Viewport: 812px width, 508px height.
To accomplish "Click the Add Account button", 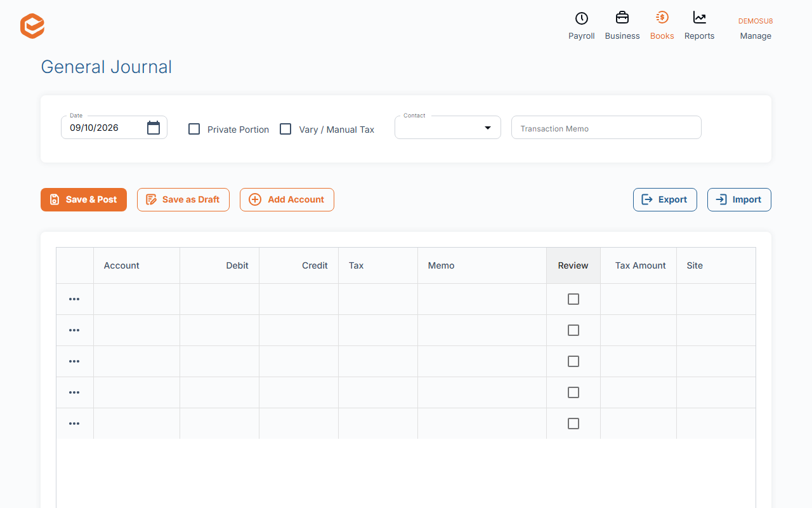I will coord(287,199).
